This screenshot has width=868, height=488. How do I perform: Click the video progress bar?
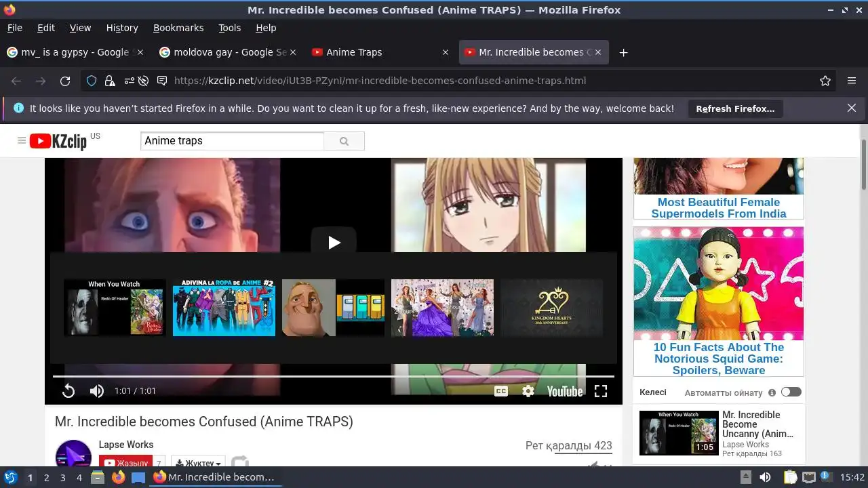[x=334, y=375]
